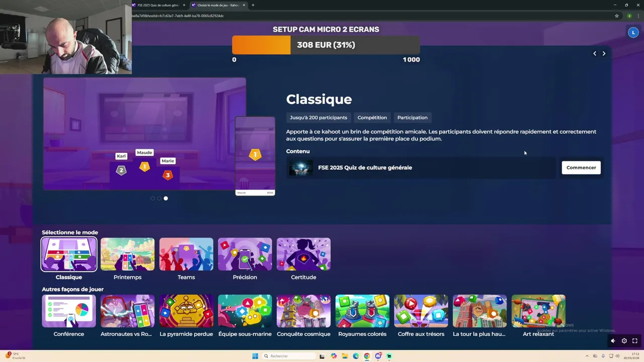This screenshot has height=362, width=644.
Task: Click the Rechercher taskbar search box
Action: point(289,356)
